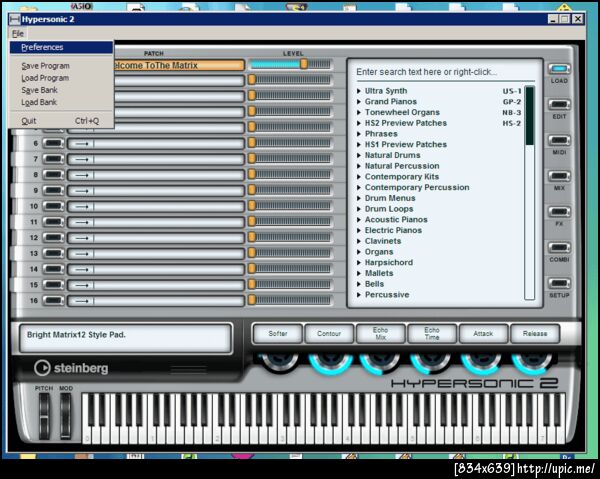Click the arrow icon in slot 6
600x479 pixels.
tap(82, 144)
